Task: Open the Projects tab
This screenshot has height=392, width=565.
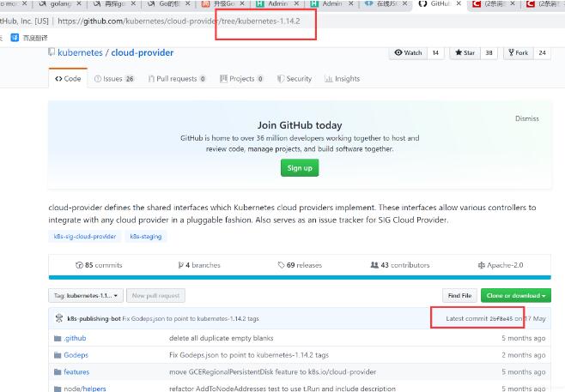Action: pyautogui.click(x=241, y=78)
